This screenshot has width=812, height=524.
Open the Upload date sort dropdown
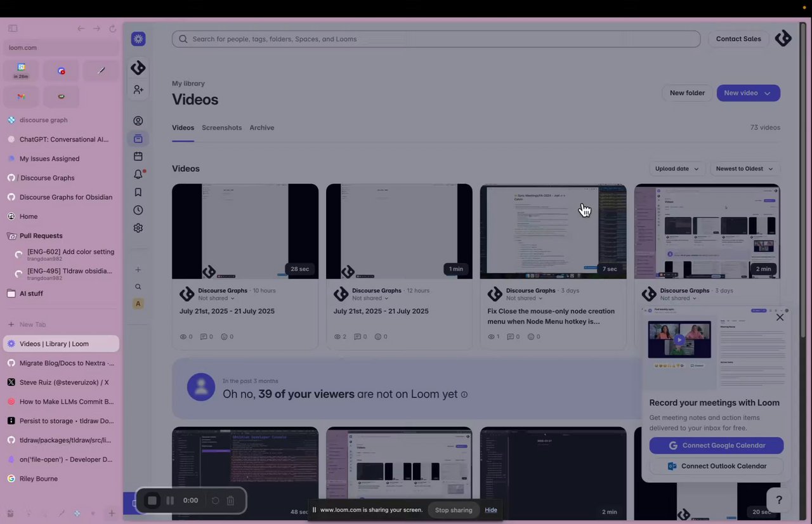(x=677, y=169)
